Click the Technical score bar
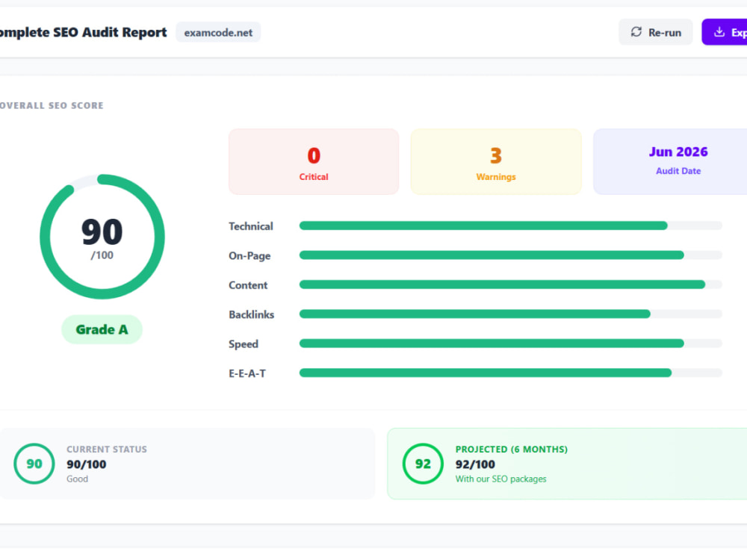This screenshot has height=560, width=747. point(511,225)
